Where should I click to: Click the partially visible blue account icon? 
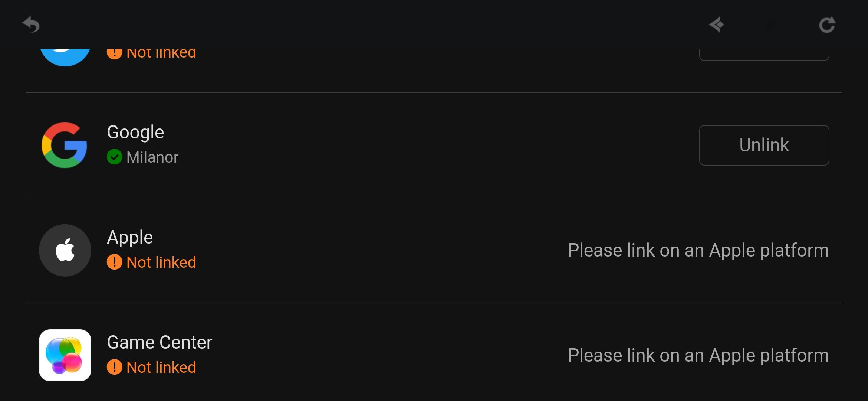[x=65, y=56]
